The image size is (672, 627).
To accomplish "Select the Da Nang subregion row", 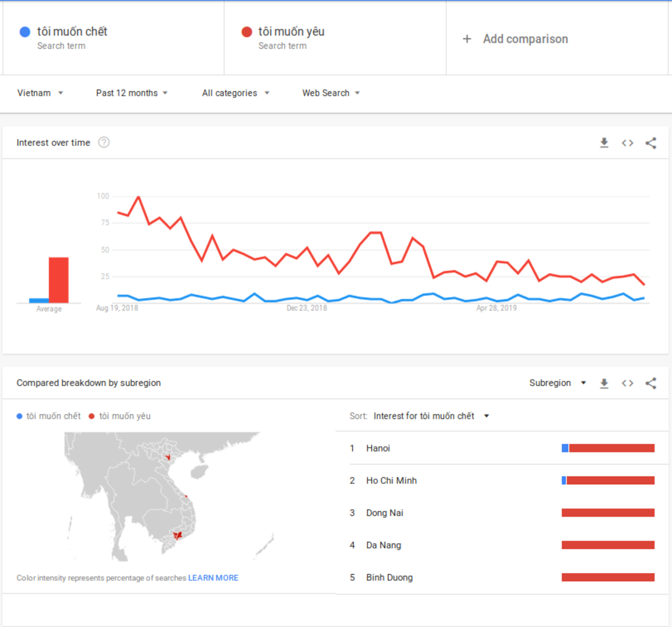I will pos(502,545).
